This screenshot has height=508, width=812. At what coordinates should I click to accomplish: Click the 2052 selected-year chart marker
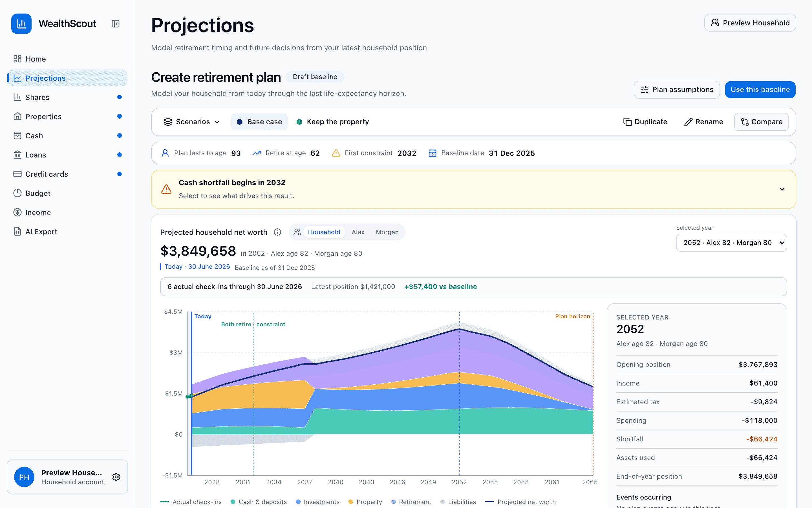pyautogui.click(x=459, y=393)
